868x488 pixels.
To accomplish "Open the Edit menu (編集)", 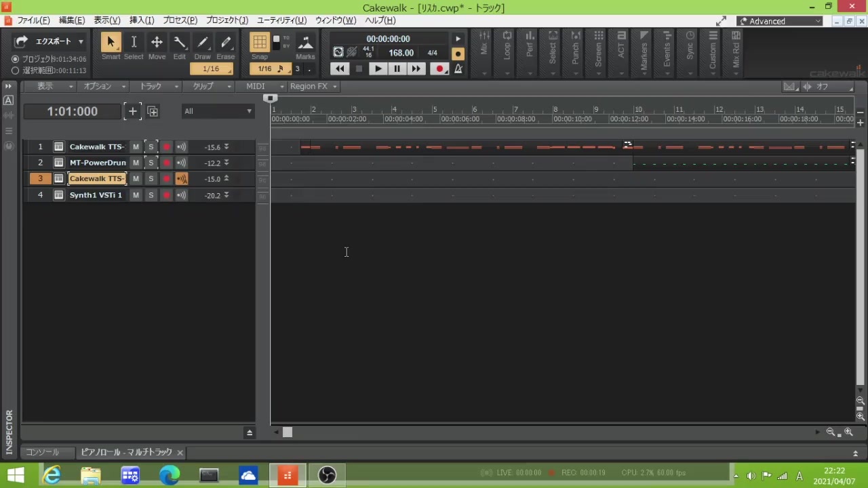I will [x=72, y=20].
